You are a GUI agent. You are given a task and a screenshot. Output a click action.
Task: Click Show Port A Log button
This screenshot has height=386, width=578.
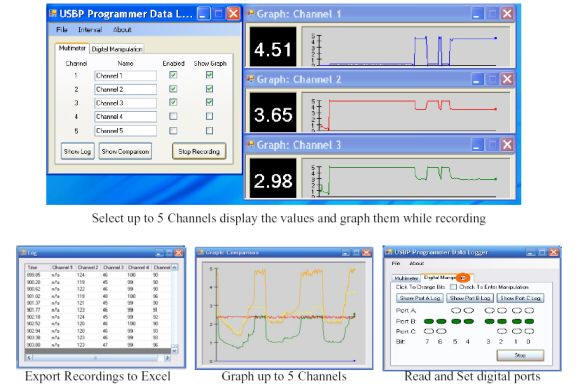click(x=420, y=298)
